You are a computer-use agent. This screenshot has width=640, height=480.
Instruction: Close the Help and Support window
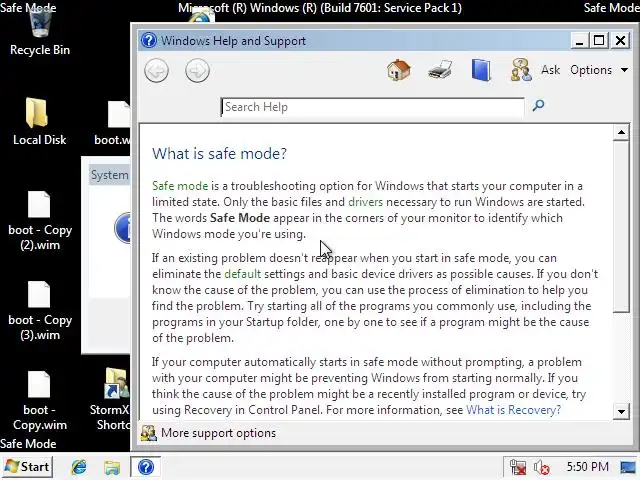620,41
